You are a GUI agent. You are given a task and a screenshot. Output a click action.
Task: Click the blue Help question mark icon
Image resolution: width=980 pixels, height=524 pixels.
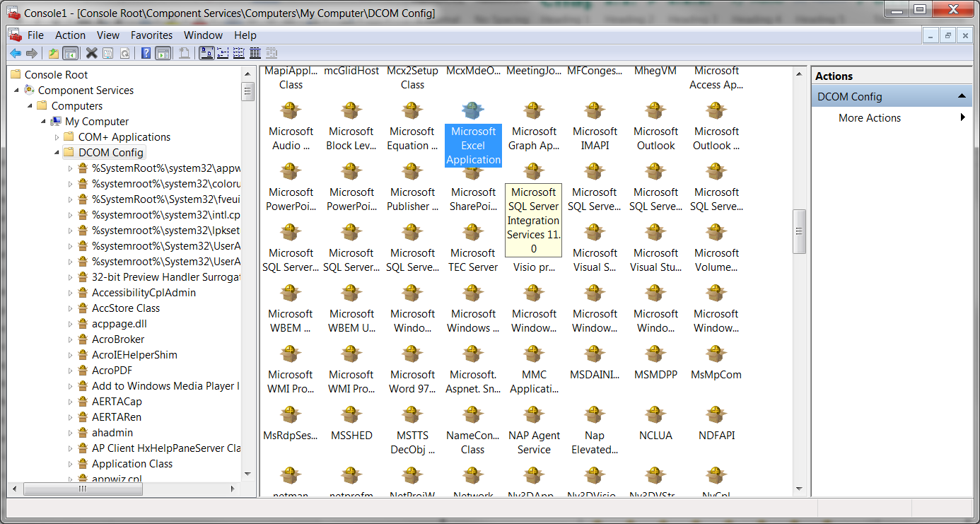tap(146, 53)
